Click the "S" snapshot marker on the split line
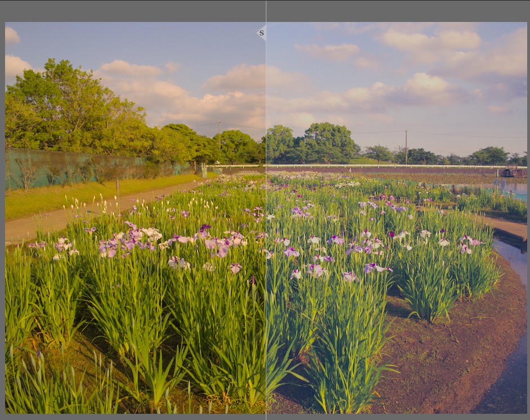 (261, 33)
